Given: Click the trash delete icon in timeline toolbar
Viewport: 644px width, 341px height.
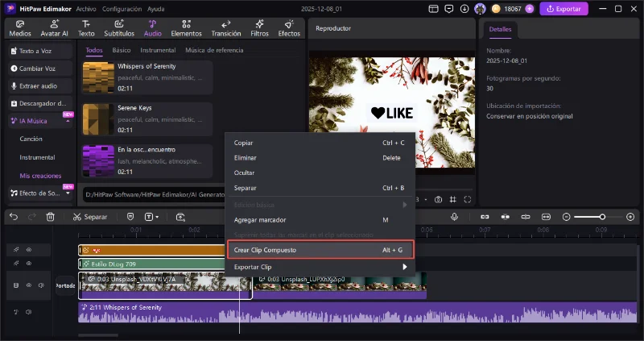Looking at the screenshot, I should 50,217.
